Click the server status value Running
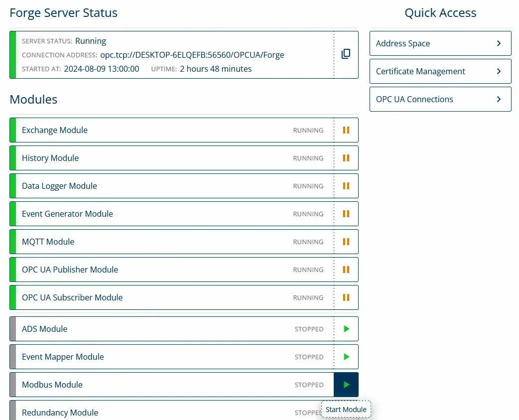The height and width of the screenshot is (420, 519). 90,41
